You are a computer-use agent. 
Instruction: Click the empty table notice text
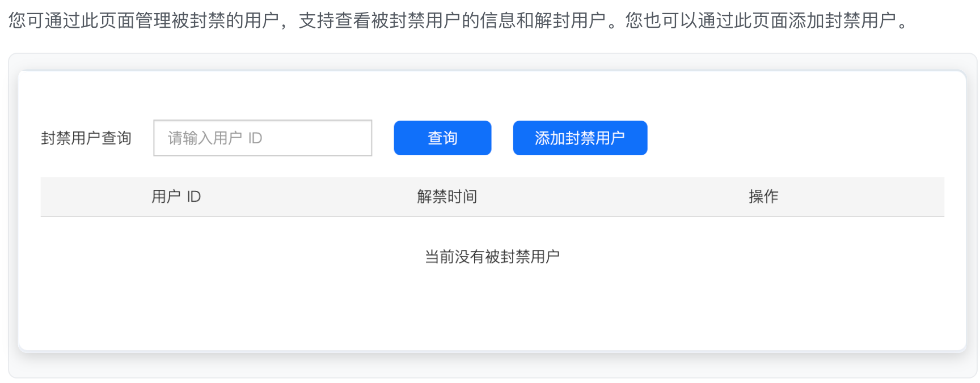click(x=492, y=257)
